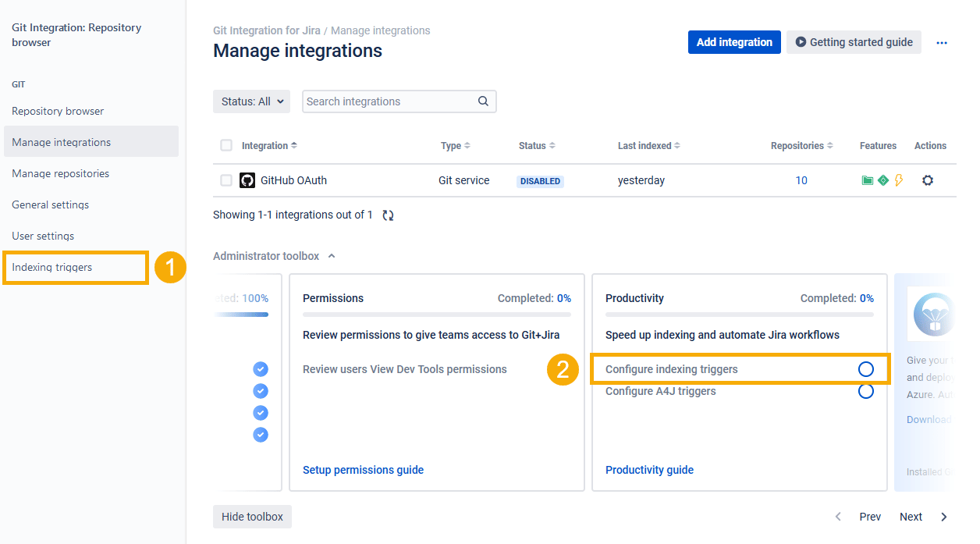The height and width of the screenshot is (544, 980).
Task: Click the DISABLED status badge
Action: [541, 181]
